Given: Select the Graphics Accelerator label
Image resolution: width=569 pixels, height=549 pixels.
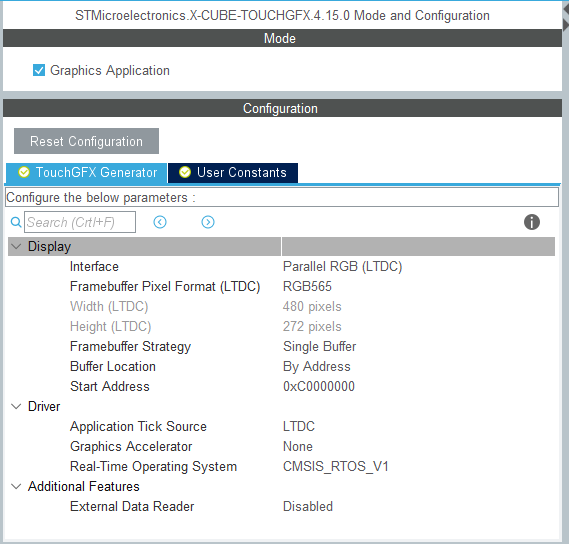Looking at the screenshot, I should [131, 446].
